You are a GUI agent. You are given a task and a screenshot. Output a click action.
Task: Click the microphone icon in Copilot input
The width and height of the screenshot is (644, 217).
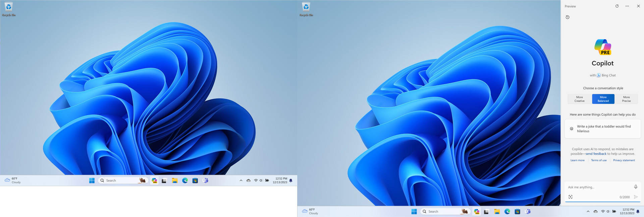[x=636, y=187]
